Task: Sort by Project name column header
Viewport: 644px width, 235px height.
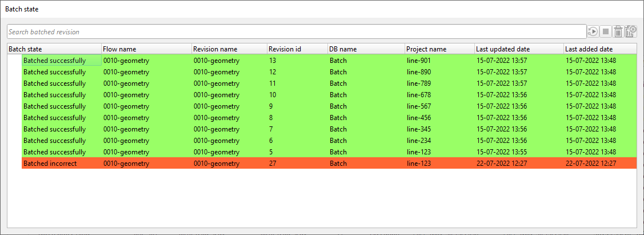Action: pos(439,49)
